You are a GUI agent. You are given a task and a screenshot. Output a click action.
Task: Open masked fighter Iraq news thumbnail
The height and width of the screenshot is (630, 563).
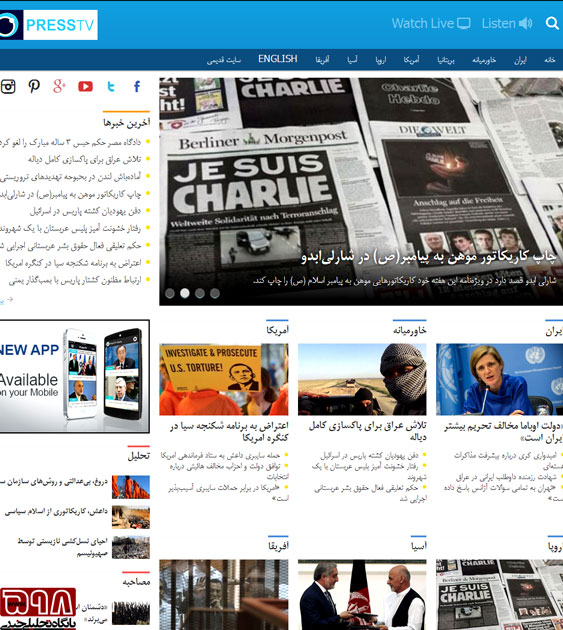pos(362,379)
